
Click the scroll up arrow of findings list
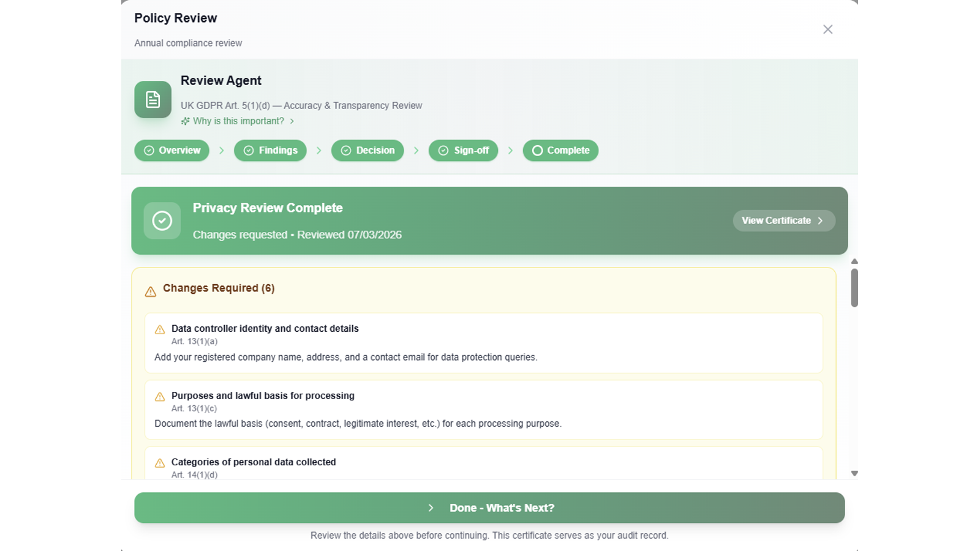coord(854,261)
